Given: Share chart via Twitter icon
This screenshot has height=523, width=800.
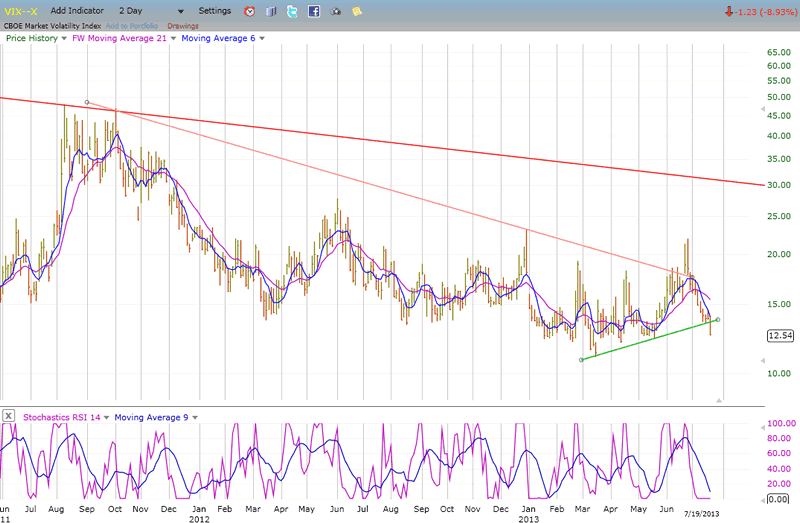Looking at the screenshot, I should pyautogui.click(x=291, y=11).
